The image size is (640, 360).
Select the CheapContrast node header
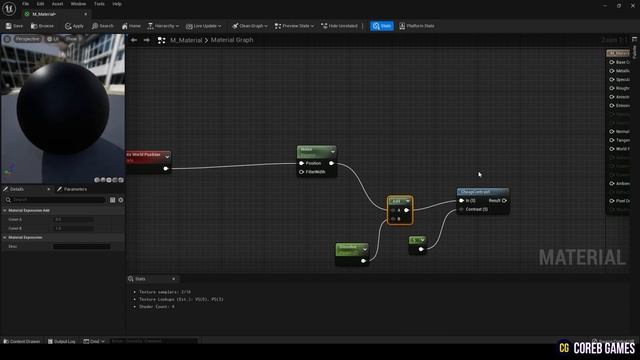[483, 192]
